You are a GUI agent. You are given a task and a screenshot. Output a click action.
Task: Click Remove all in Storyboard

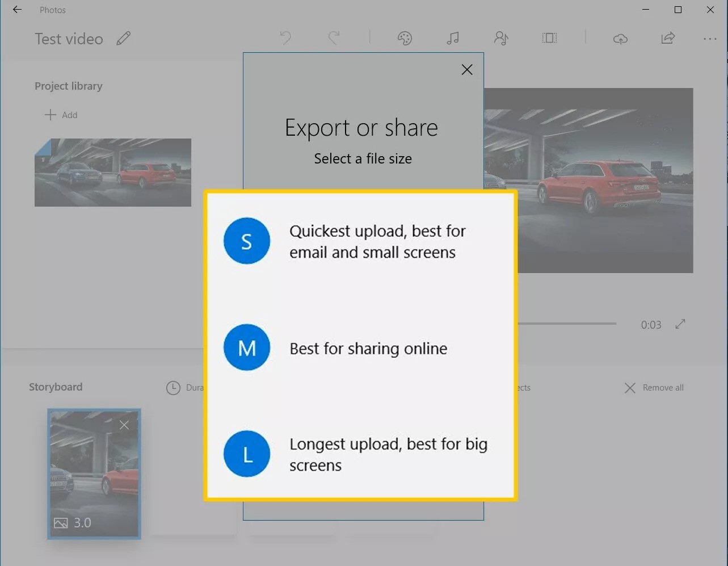654,388
